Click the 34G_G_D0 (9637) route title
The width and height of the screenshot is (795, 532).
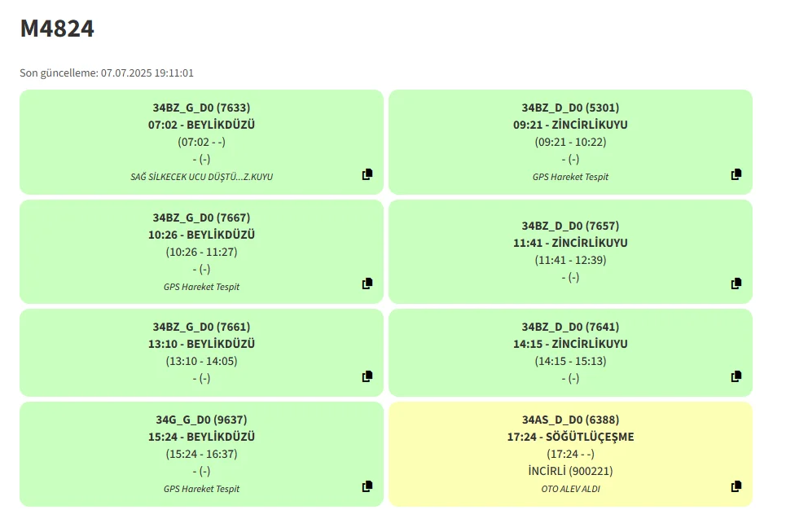[201, 420]
